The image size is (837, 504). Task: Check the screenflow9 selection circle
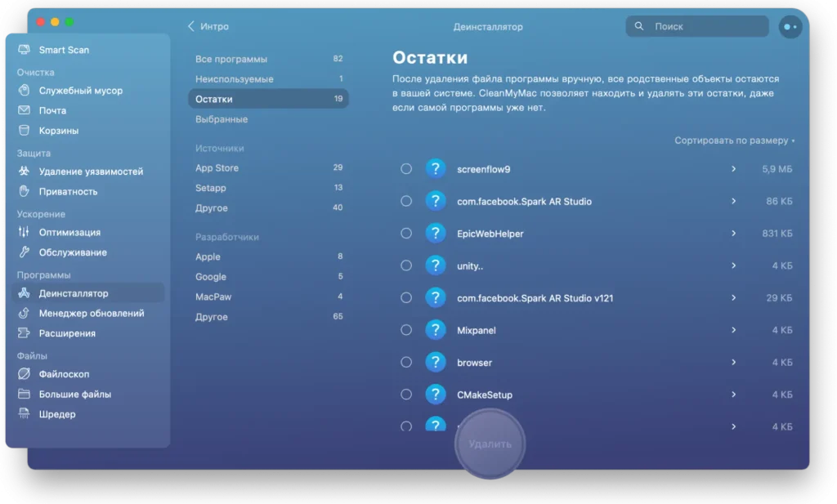tap(406, 169)
